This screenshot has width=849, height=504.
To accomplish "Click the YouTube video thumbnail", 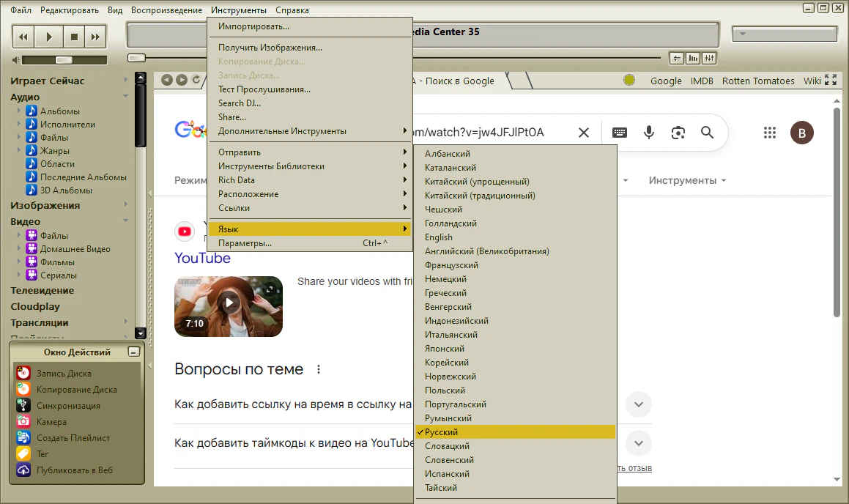I will pos(229,305).
